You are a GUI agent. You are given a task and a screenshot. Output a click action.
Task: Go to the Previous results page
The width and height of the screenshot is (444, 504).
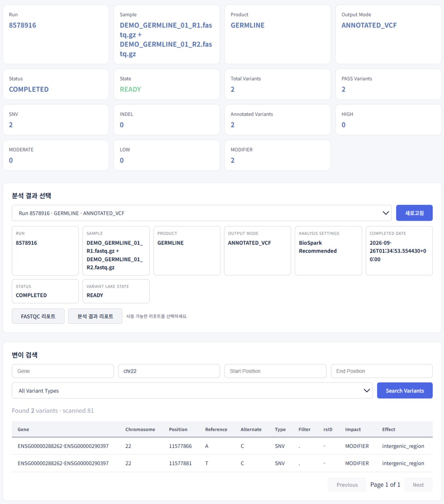coord(347,485)
